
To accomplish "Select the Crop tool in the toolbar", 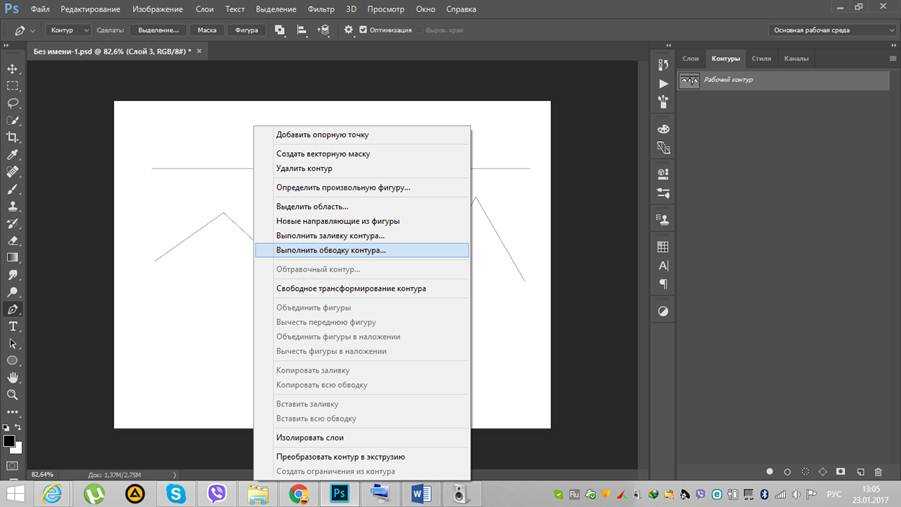I will 13,137.
